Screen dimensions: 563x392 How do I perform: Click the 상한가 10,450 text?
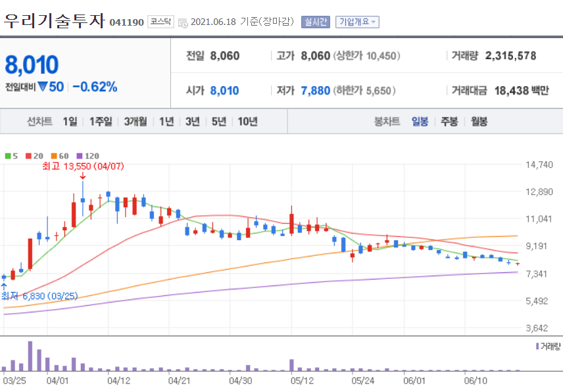coord(366,56)
